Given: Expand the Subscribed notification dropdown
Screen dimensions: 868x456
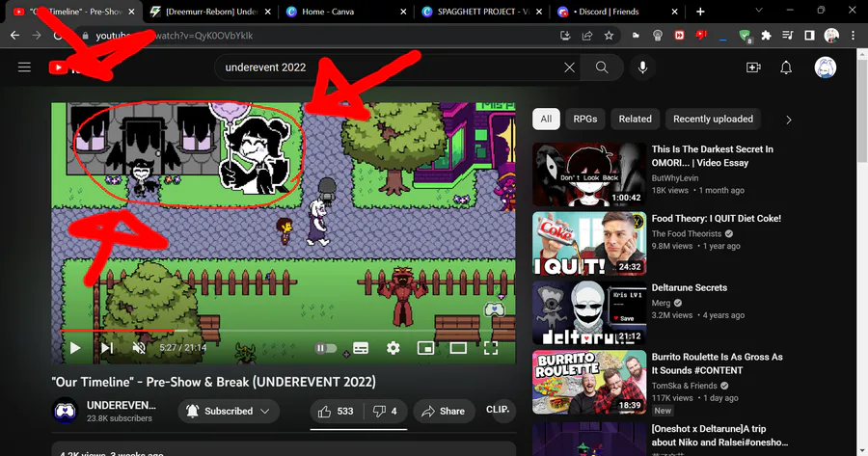Looking at the screenshot, I should click(x=229, y=412).
